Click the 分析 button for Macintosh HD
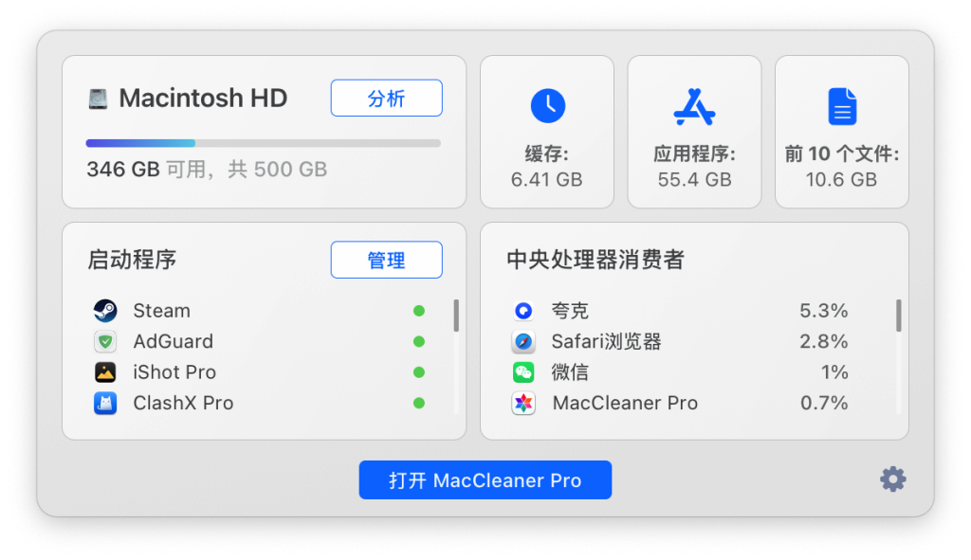This screenshot has width=971, height=560. (387, 98)
